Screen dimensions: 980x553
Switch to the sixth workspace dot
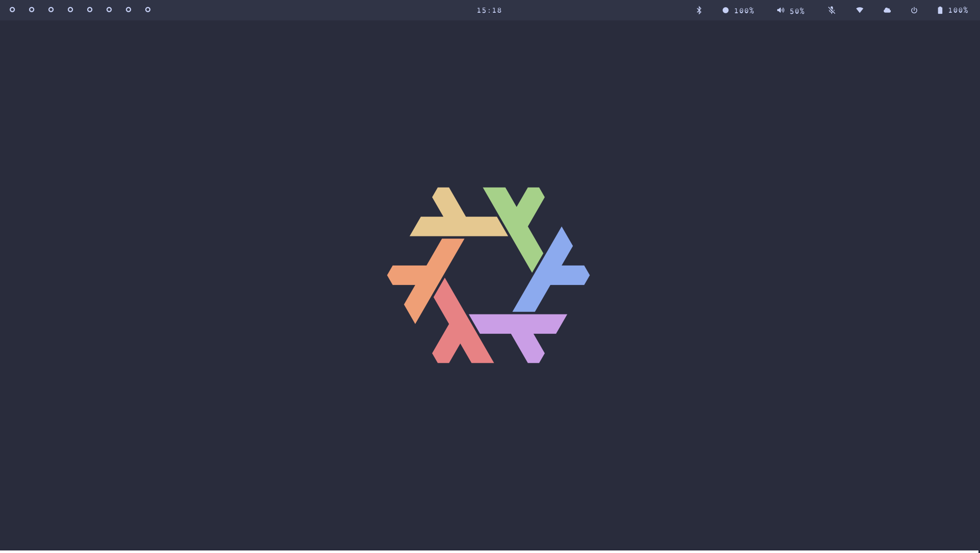click(x=109, y=9)
